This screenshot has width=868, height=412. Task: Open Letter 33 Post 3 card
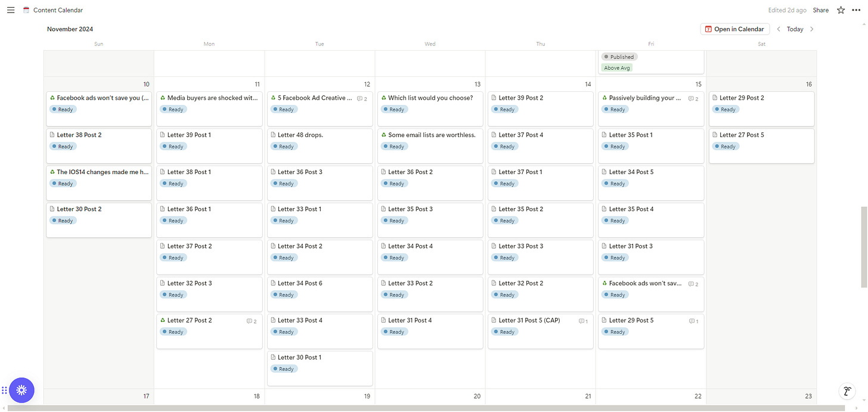(541, 257)
